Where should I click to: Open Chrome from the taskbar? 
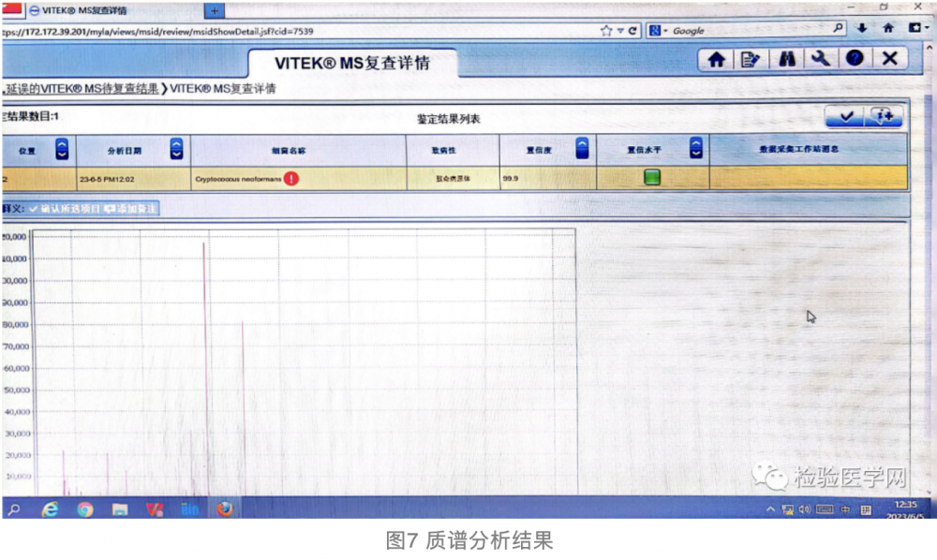[85, 509]
